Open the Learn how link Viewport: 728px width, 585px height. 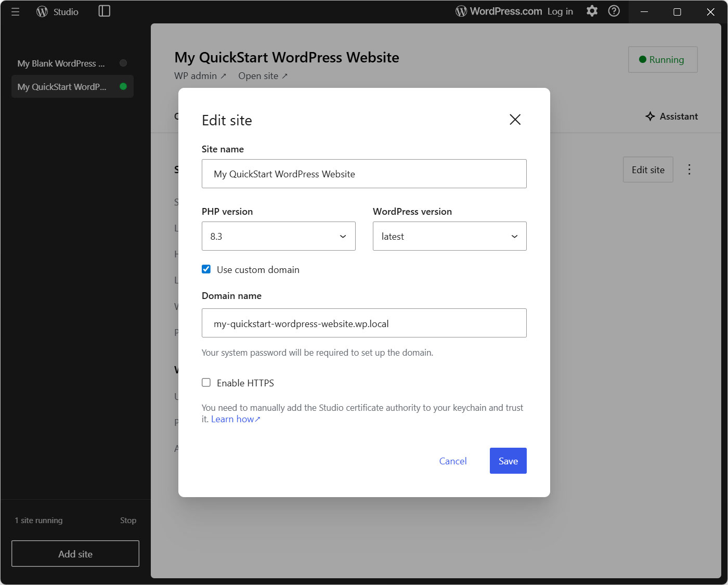[x=233, y=419]
